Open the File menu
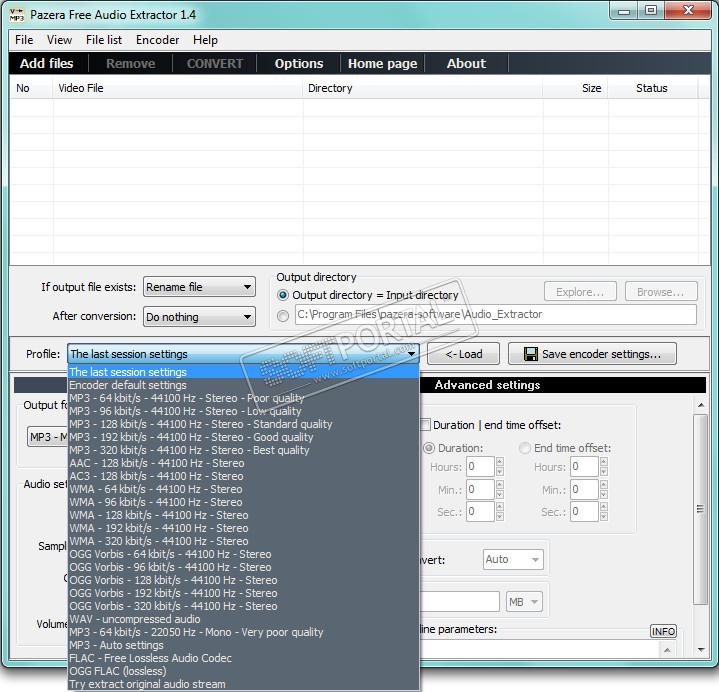This screenshot has width=719, height=692. [24, 40]
